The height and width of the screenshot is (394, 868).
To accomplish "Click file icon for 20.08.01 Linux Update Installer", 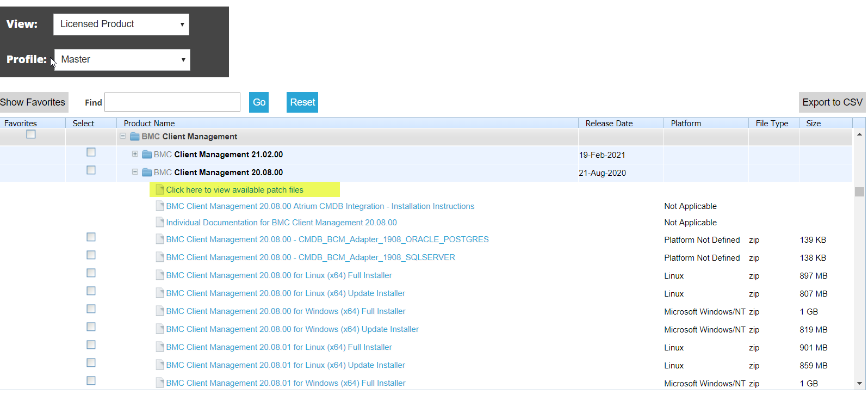I will point(160,365).
